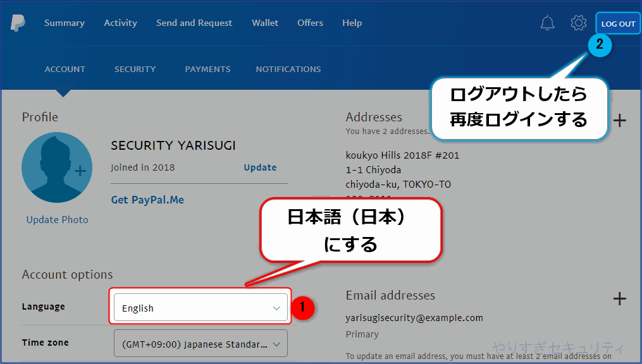Click the LOG OUT button
This screenshot has width=642, height=364.
618,24
